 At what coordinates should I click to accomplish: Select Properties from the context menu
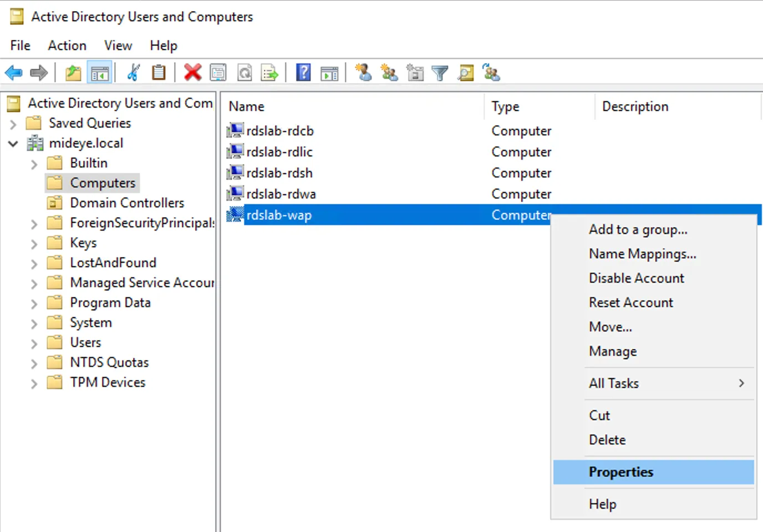tap(620, 472)
